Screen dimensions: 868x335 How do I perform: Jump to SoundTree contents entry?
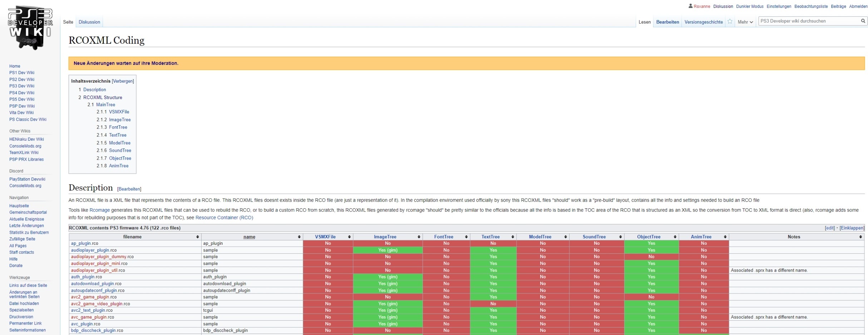120,150
